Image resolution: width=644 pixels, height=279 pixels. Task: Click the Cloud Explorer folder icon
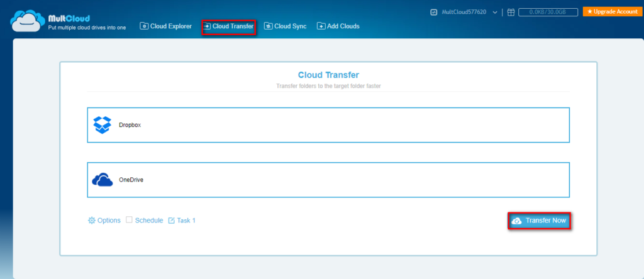click(144, 26)
